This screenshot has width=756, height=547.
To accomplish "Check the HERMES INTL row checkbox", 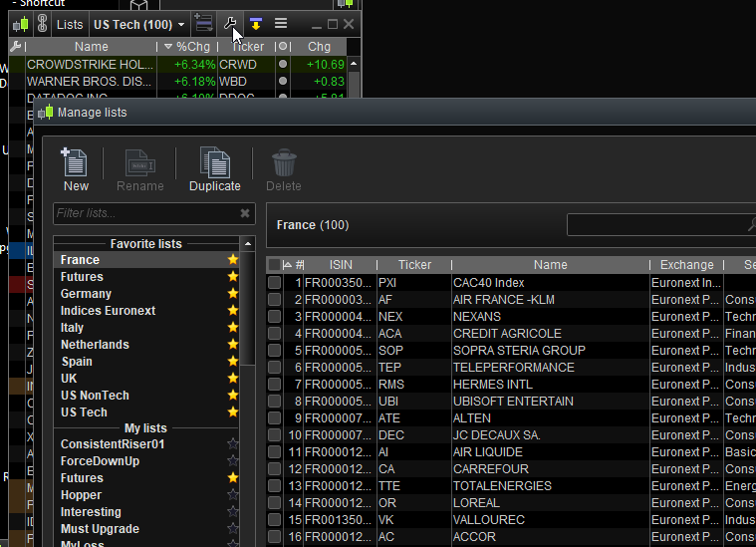I will [x=274, y=384].
